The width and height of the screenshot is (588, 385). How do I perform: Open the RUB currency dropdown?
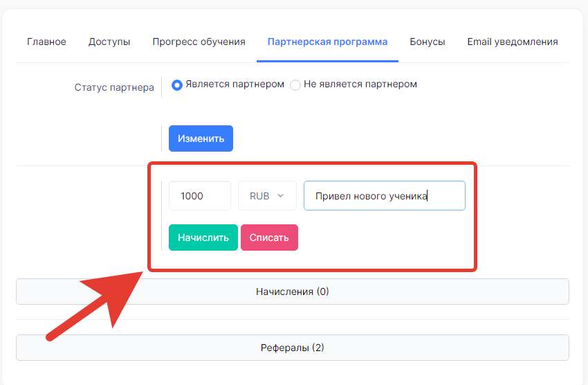coord(267,196)
